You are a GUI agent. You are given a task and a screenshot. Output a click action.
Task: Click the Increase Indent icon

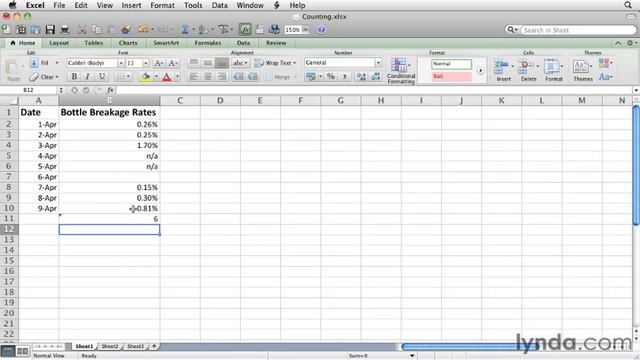pos(253,76)
